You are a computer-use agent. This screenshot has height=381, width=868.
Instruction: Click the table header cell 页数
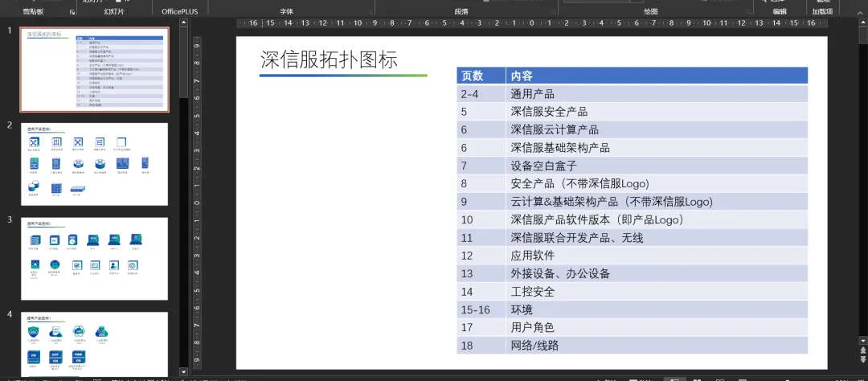click(x=481, y=76)
